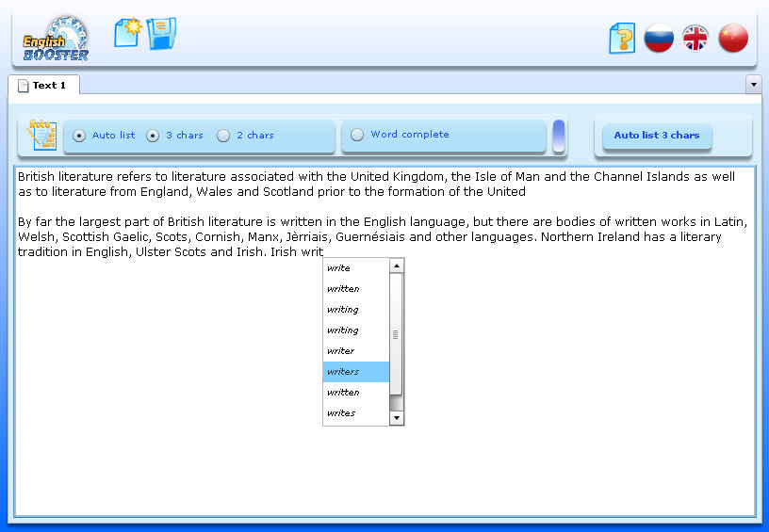Open help via the question mark icon
The width and height of the screenshot is (769, 532).
click(x=622, y=39)
